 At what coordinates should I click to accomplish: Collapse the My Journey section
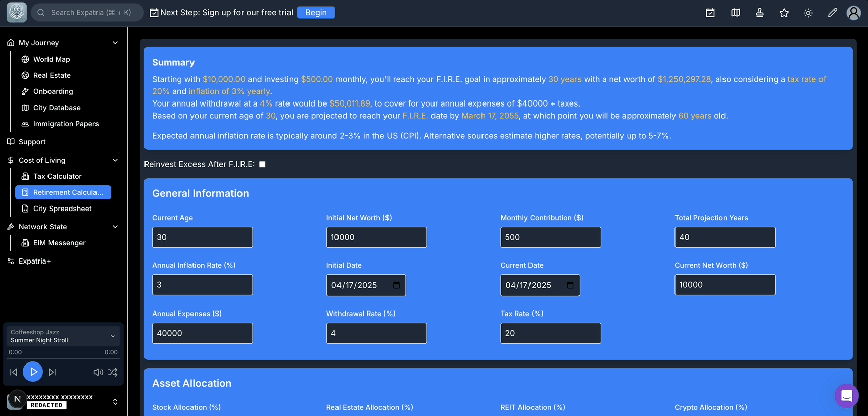coord(115,43)
